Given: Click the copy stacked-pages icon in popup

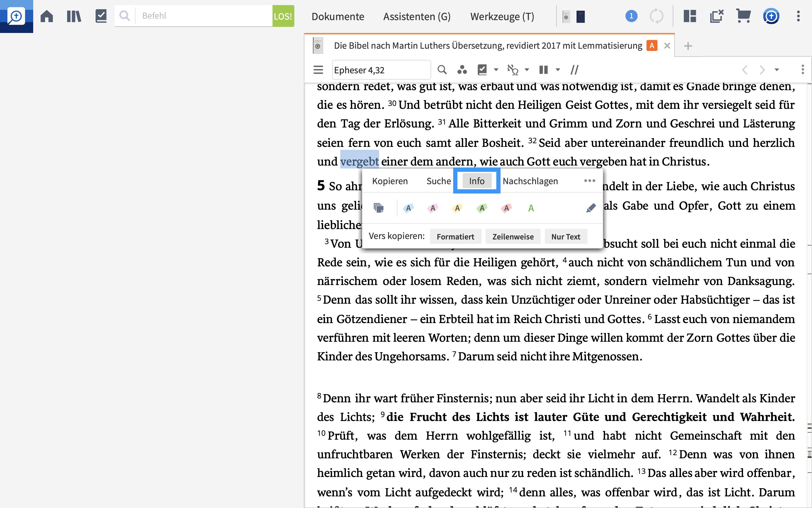Looking at the screenshot, I should pyautogui.click(x=378, y=208).
